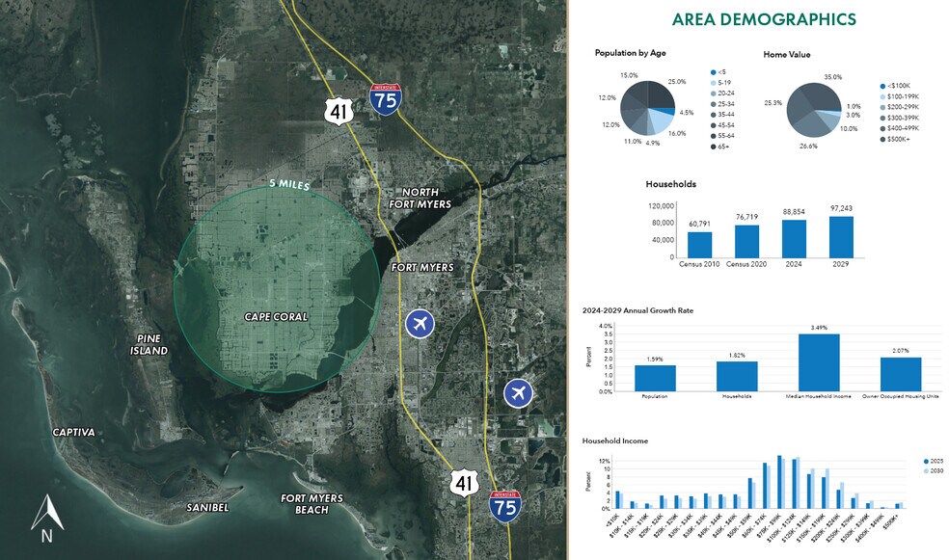
Task: Click the 'Households' chart title
Action: click(x=670, y=184)
